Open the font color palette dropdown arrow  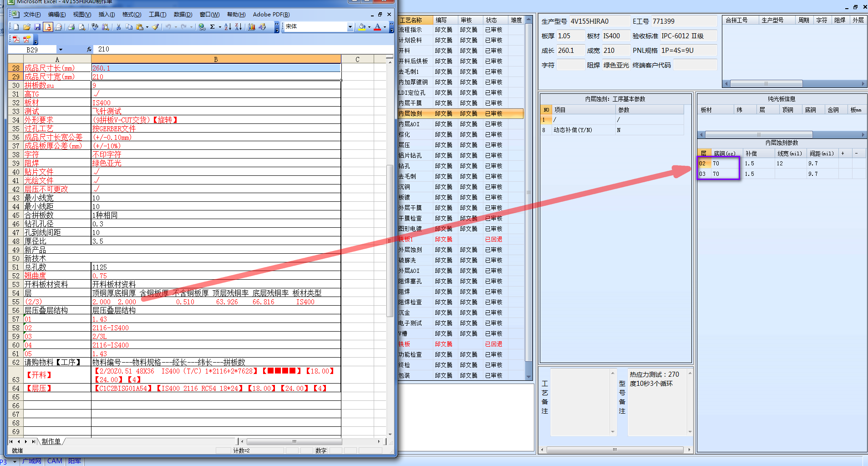(x=385, y=27)
